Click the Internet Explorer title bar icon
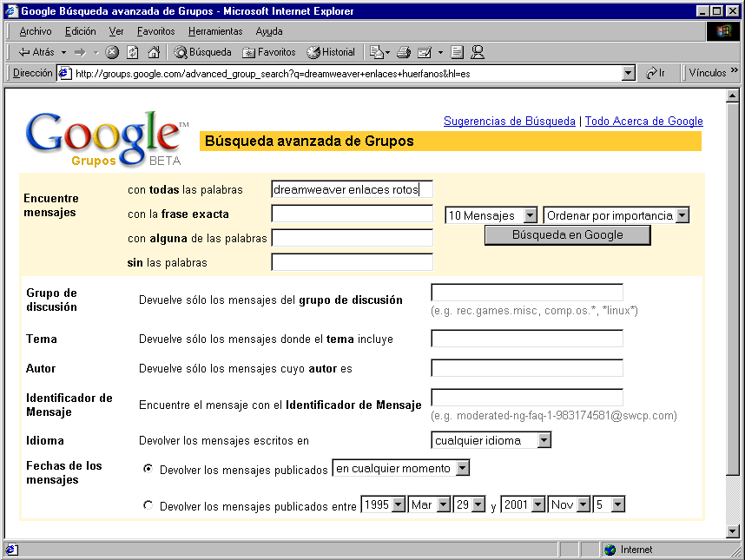Image resolution: width=745 pixels, height=560 pixels. (11, 10)
